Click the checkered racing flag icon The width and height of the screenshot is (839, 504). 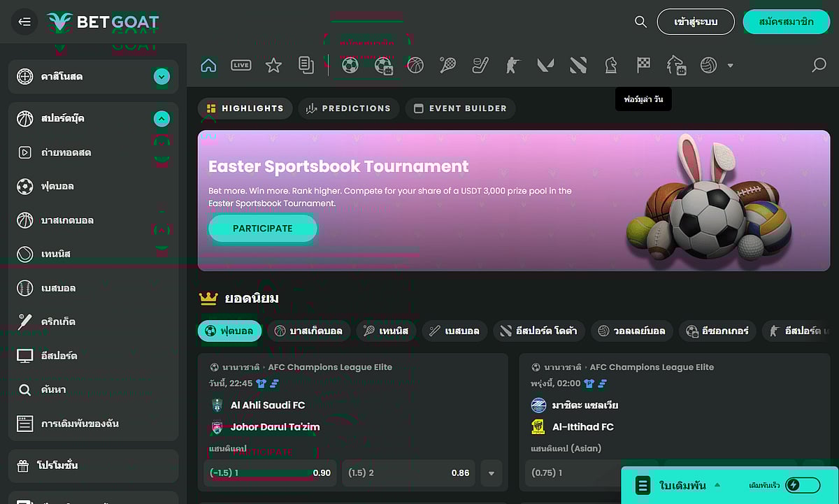point(643,65)
